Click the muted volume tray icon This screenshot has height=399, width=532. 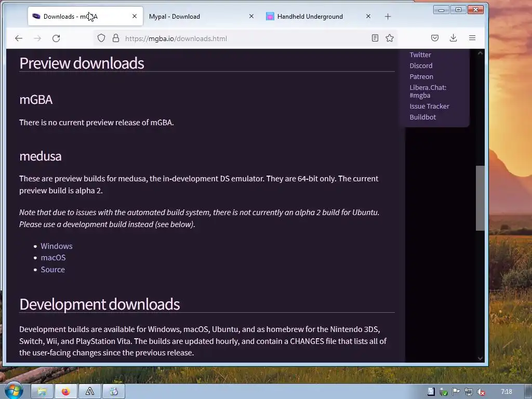481,392
